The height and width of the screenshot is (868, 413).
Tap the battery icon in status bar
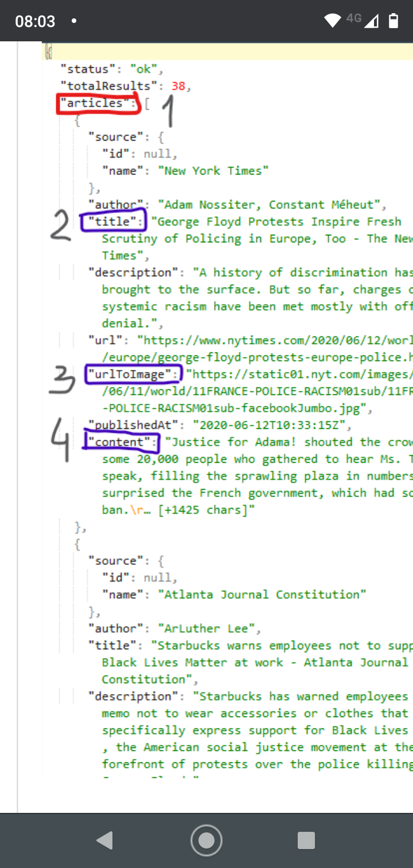click(x=393, y=21)
